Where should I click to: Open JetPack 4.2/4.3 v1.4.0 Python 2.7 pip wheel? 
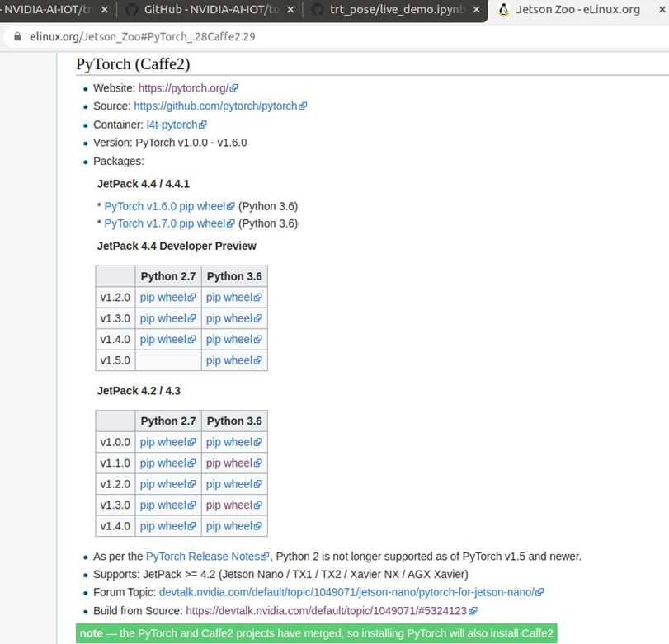[163, 526]
